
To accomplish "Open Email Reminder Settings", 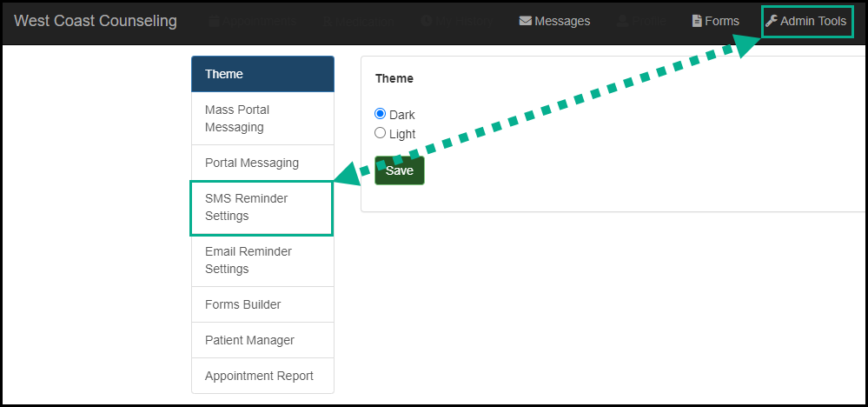I will (x=262, y=260).
